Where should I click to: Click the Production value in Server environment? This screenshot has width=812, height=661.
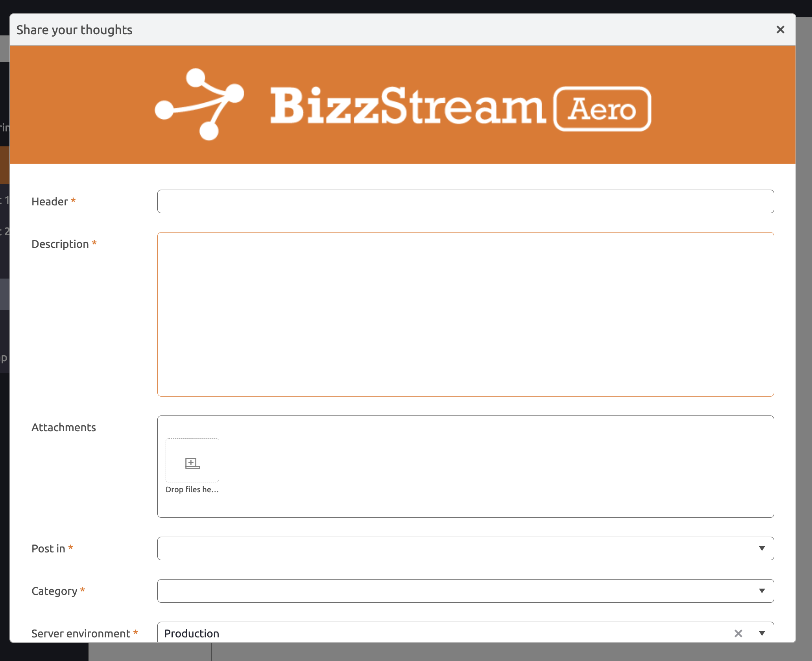(x=192, y=633)
